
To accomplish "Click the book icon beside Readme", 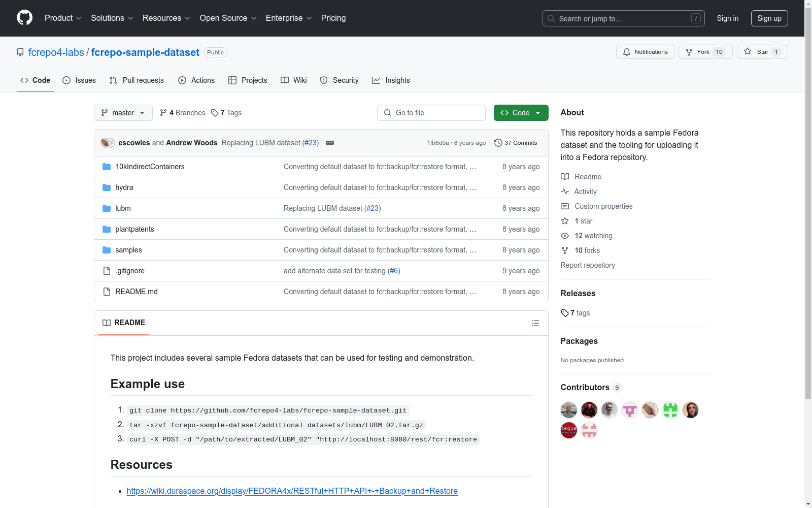I will point(565,177).
